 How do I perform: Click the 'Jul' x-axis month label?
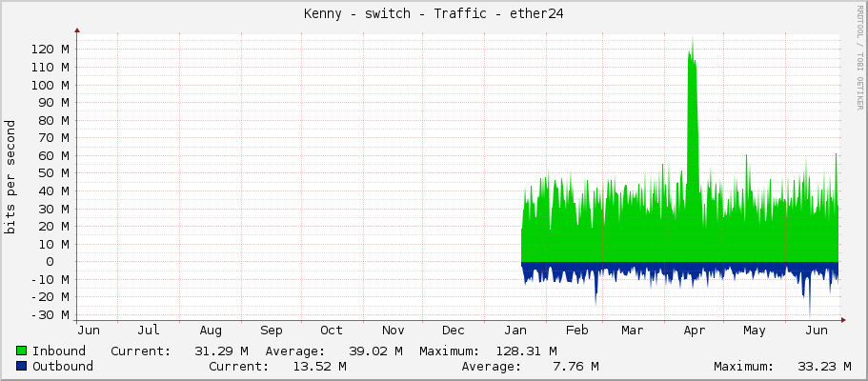click(x=149, y=331)
